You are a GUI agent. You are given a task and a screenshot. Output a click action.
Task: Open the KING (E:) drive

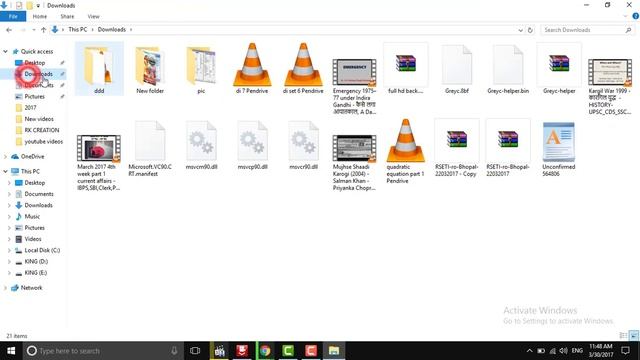click(x=36, y=273)
